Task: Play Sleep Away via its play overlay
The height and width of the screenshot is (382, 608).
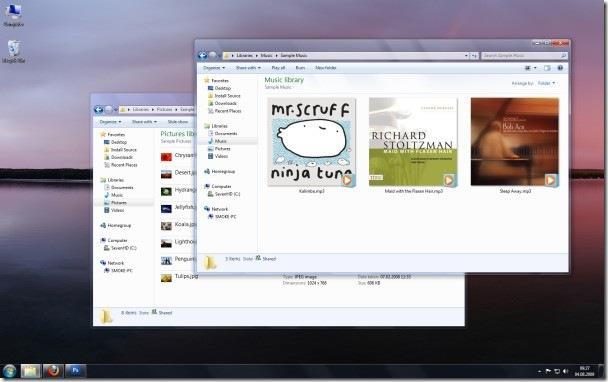Action: [x=550, y=180]
